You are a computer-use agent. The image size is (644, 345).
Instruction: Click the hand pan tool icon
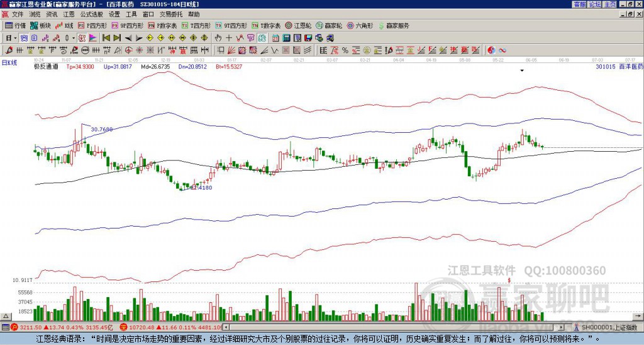coord(218,38)
